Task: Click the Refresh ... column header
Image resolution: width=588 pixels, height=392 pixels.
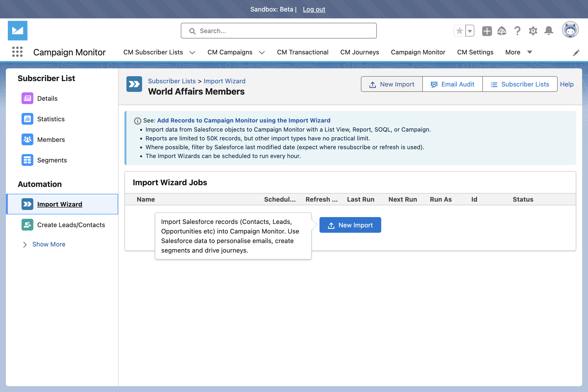Action: pyautogui.click(x=321, y=199)
